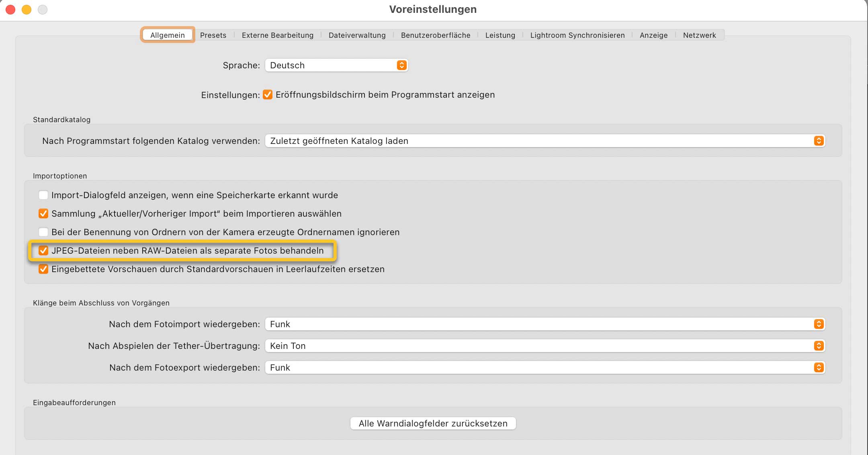Open the Tether-Übertragung sound dropdown
Screen dimensions: 868x455
[x=545, y=346]
